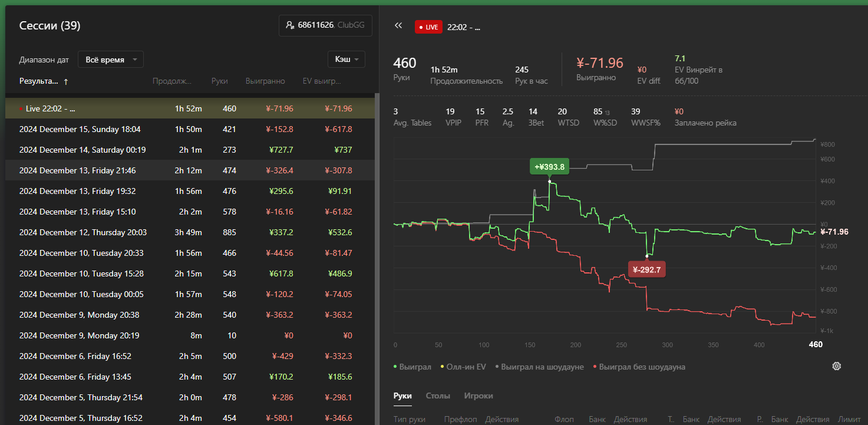Screen dimensions: 868x425
Task: Select session December 14, Saturday 00:19
Action: point(190,150)
